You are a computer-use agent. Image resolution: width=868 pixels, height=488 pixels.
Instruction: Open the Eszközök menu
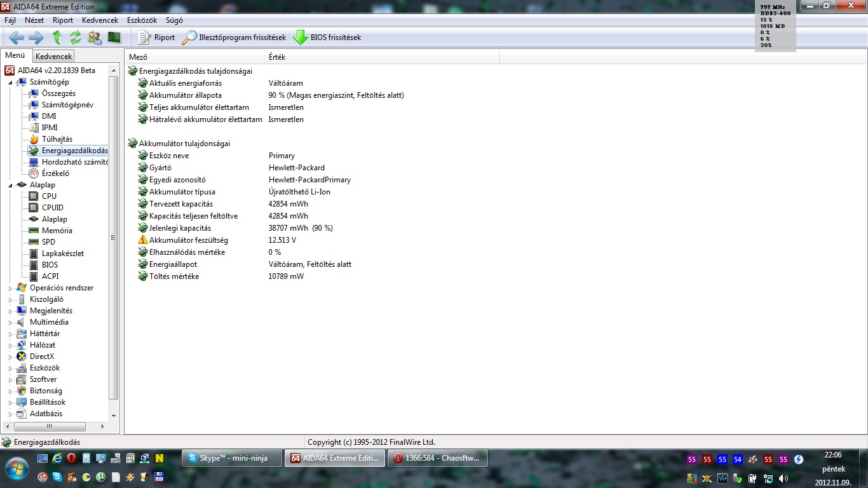point(142,20)
